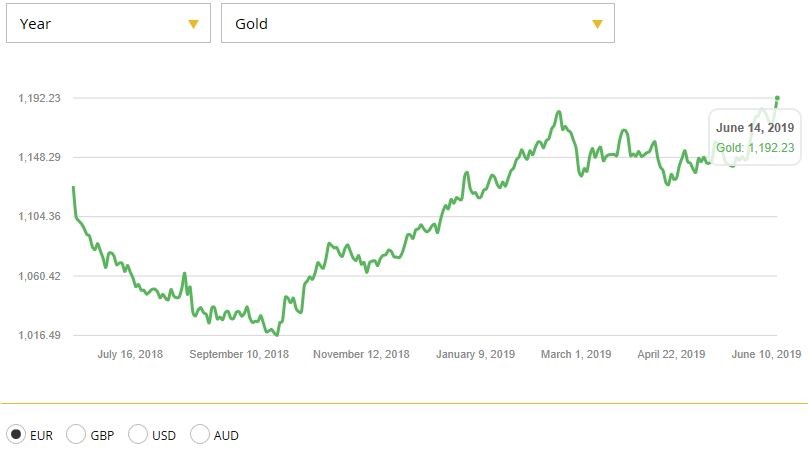
Task: Click the April 22, 2019 axis label
Action: click(x=671, y=354)
